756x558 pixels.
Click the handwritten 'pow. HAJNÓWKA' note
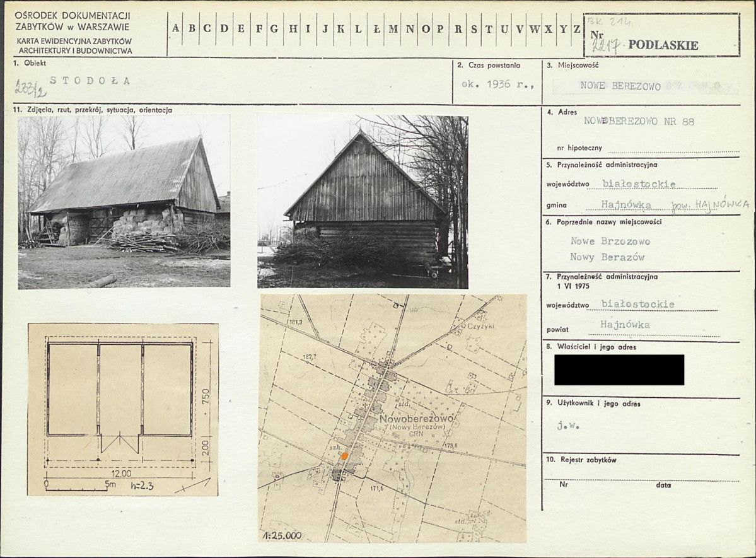click(710, 204)
